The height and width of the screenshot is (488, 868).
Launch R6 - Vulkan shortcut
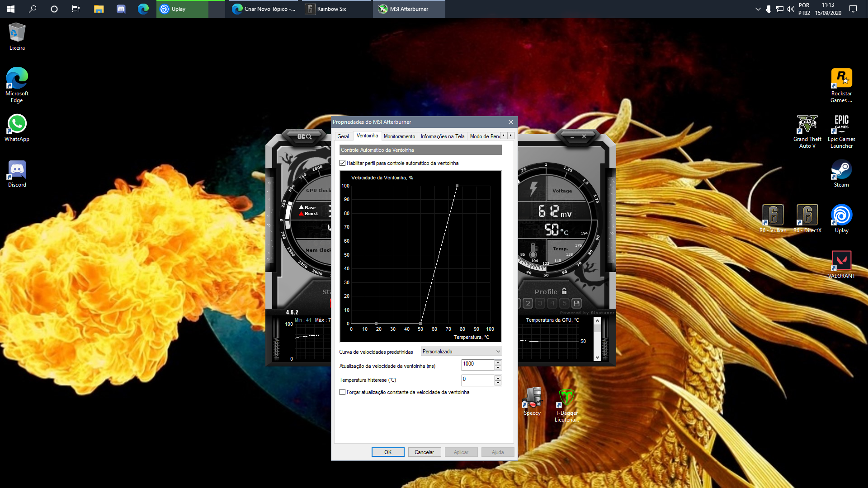pyautogui.click(x=773, y=219)
